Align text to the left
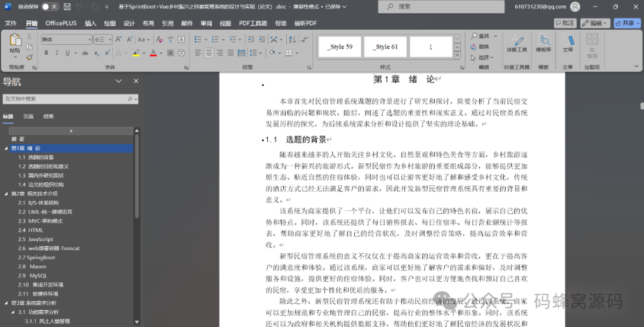Screen dimensions: 644x327 (x=198, y=53)
